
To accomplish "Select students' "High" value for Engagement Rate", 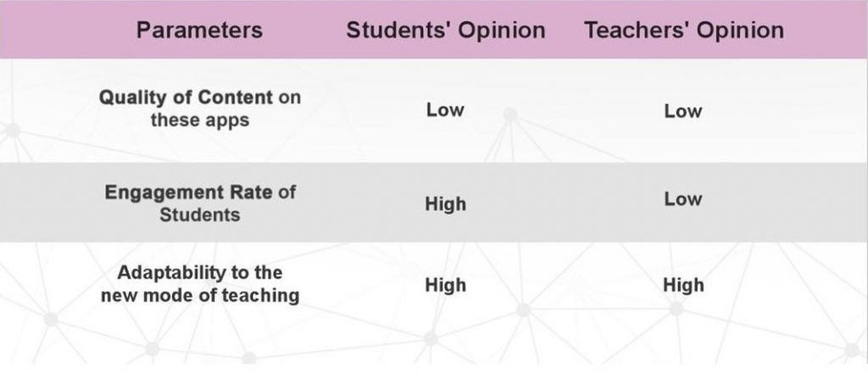I will [x=445, y=204].
